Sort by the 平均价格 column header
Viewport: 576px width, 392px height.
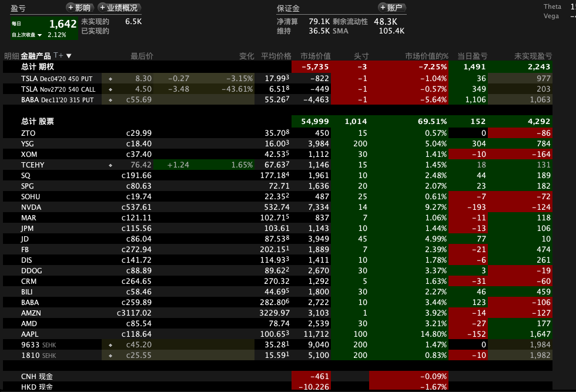tap(276, 56)
